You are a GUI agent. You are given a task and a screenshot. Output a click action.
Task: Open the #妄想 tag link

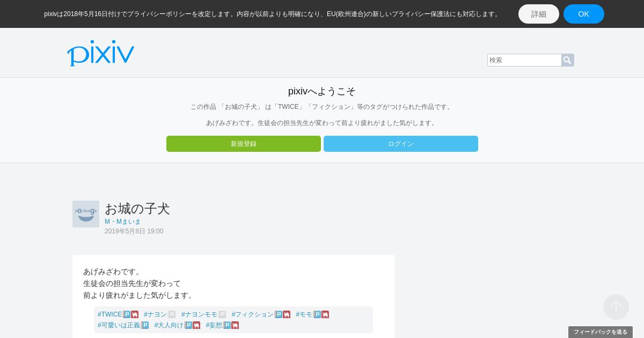click(x=214, y=325)
